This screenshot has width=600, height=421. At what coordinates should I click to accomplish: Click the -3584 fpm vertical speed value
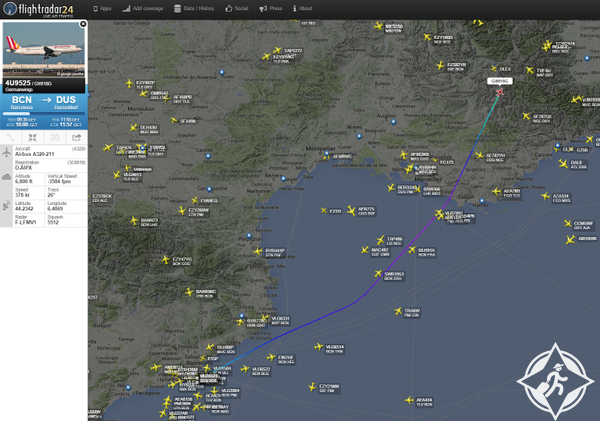click(59, 181)
